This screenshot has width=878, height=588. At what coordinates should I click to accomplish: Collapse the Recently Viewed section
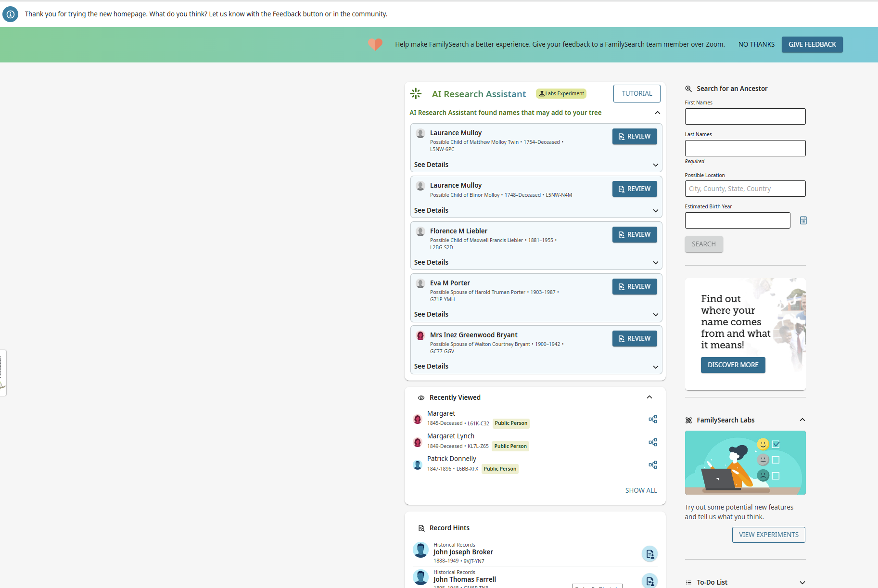(649, 397)
